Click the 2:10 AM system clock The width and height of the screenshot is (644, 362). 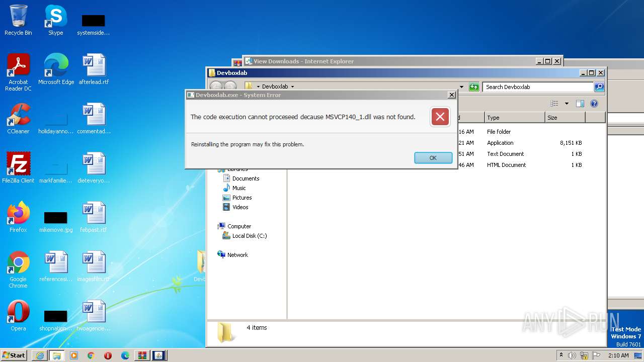pos(618,355)
